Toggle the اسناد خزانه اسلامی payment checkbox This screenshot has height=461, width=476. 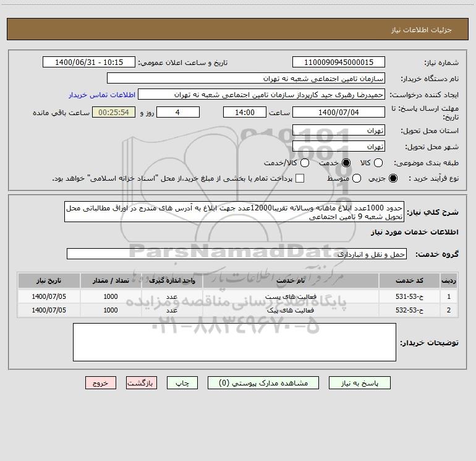click(x=300, y=178)
